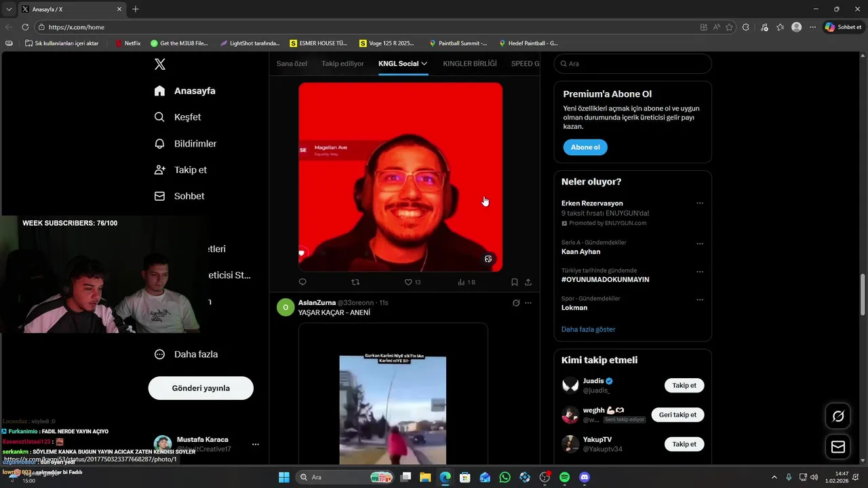Click the browser refresh button

(25, 27)
